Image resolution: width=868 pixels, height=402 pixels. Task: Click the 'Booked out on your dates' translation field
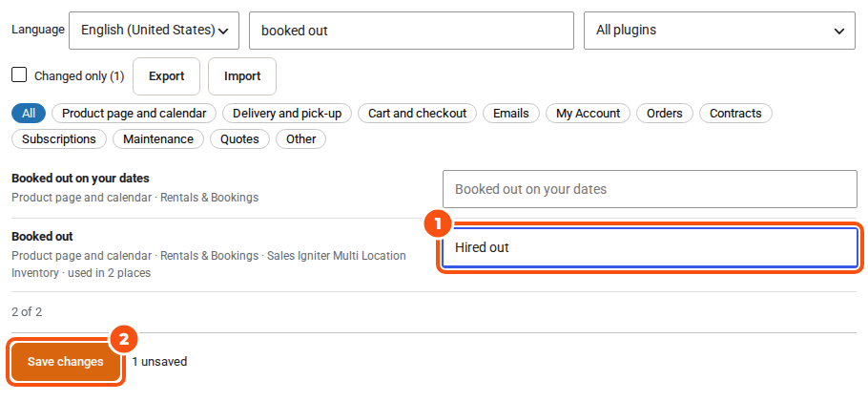tap(650, 189)
